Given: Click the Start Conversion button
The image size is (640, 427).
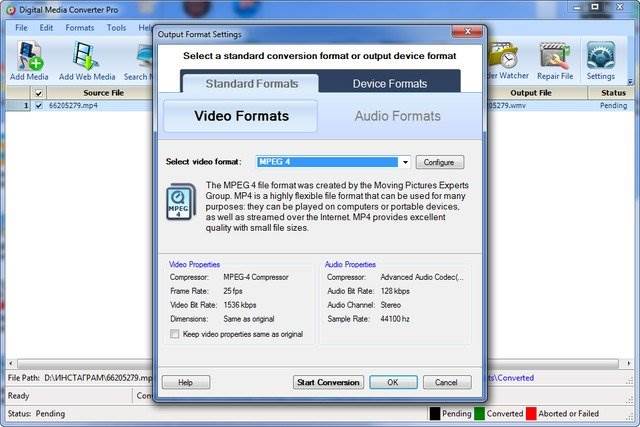Looking at the screenshot, I should point(328,383).
